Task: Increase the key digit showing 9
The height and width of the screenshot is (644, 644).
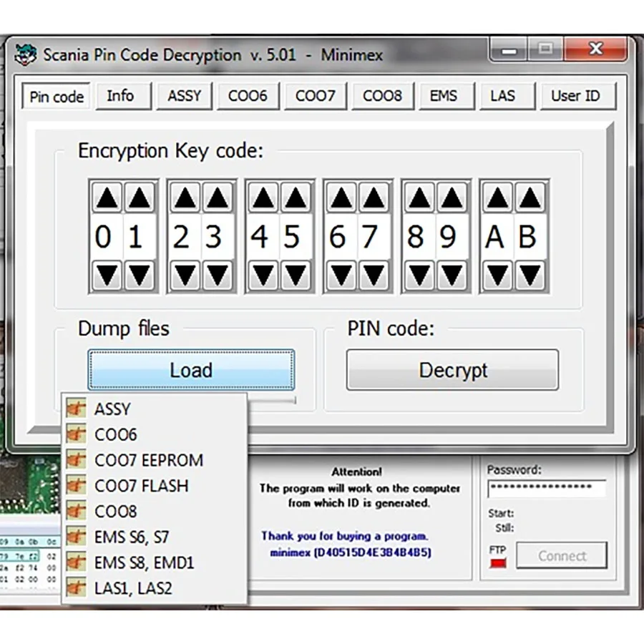Action: [452, 197]
